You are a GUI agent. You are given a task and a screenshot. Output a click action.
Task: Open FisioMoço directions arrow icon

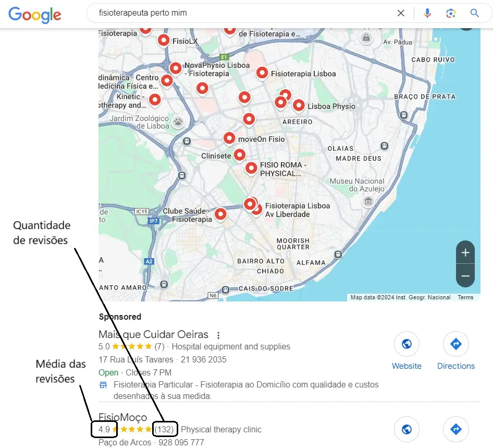coord(456,429)
